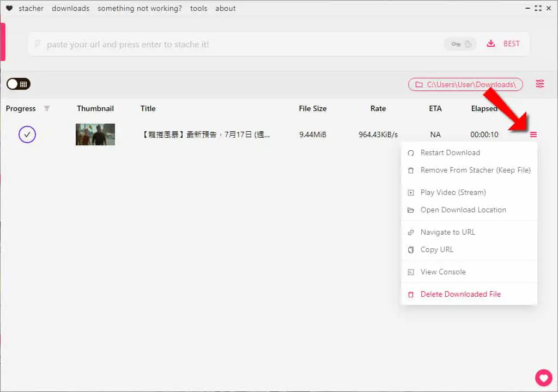Image resolution: width=558 pixels, height=392 pixels.
Task: Maximize the Stacher window
Action: [x=538, y=8]
